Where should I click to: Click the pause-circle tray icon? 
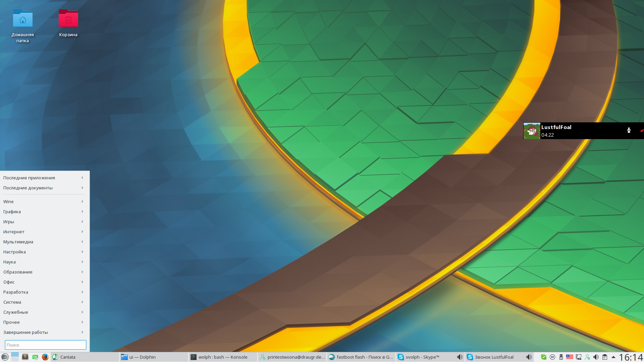(x=552, y=357)
